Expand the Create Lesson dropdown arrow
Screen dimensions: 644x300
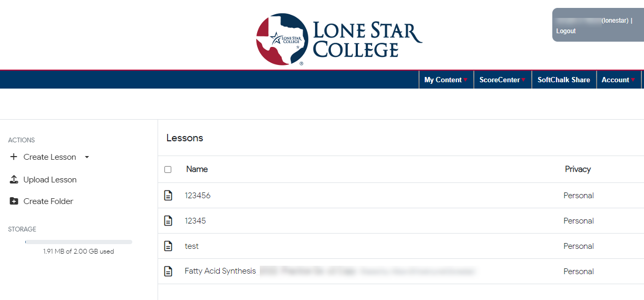(x=87, y=157)
